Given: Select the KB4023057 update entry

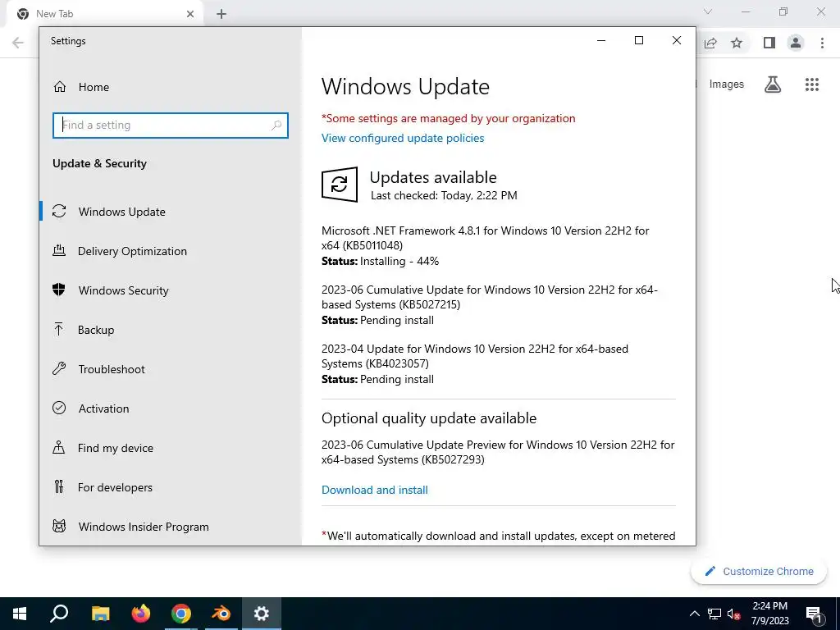Looking at the screenshot, I should click(x=475, y=356).
